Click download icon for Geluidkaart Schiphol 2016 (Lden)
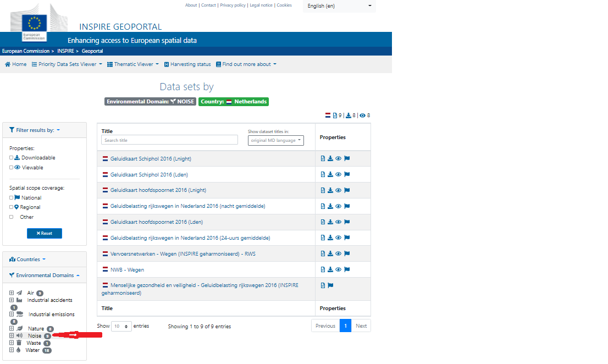This screenshot has height=364, width=608. click(330, 174)
